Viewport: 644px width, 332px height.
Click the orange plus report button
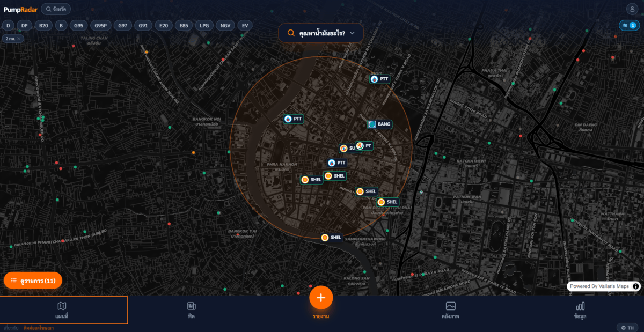click(321, 298)
